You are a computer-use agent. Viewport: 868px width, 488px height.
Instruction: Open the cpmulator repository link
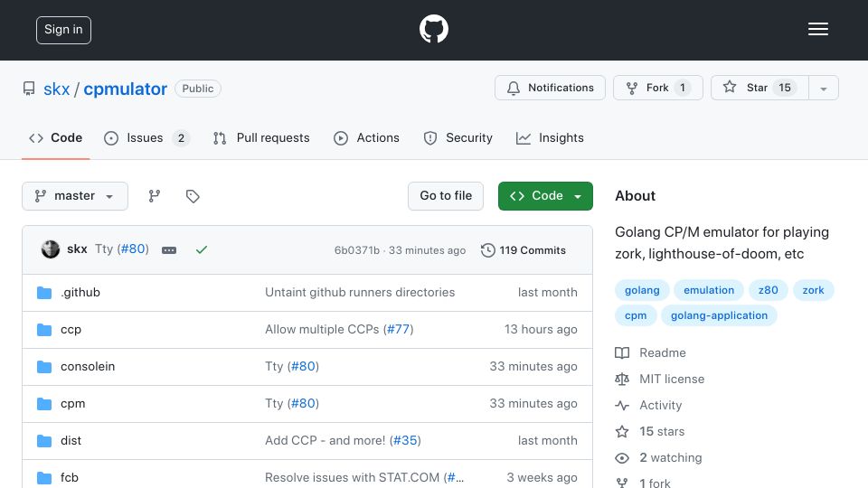(x=125, y=89)
